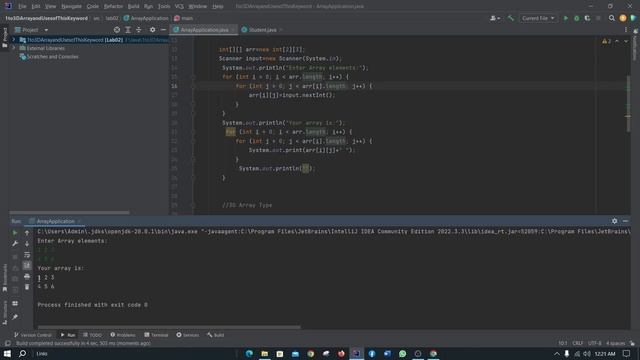The width and height of the screenshot is (640, 360).
Task: Click the editor vertical scrollbar
Action: [629, 104]
